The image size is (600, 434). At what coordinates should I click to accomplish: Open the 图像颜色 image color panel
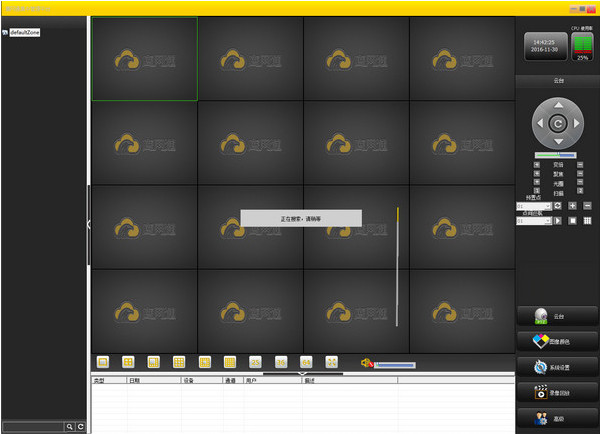click(x=558, y=341)
